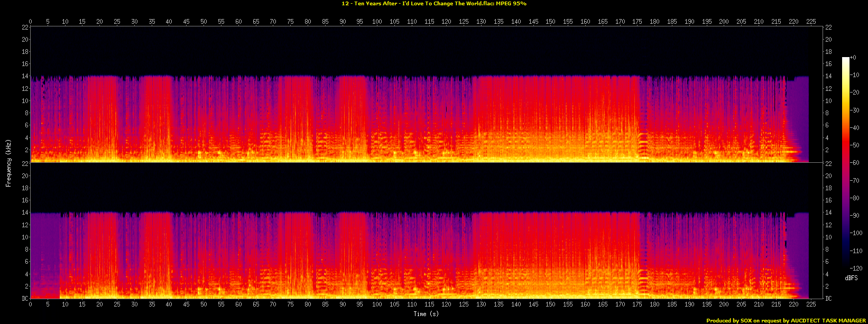The width and height of the screenshot is (868, 324).
Task: Click the '-70' color scale label
Action: (x=855, y=180)
